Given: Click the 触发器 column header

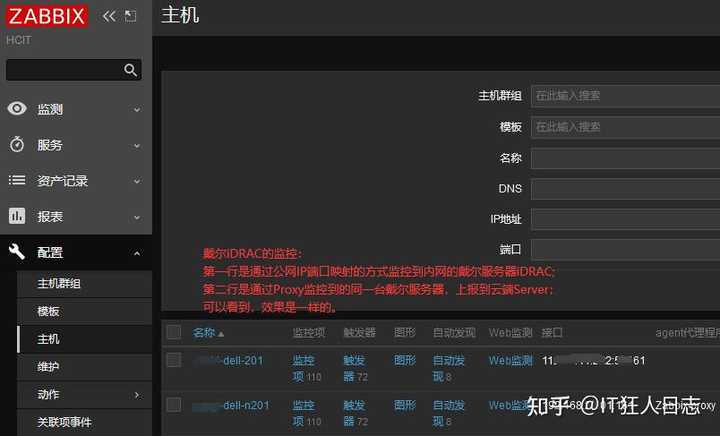Looking at the screenshot, I should pos(359,333).
